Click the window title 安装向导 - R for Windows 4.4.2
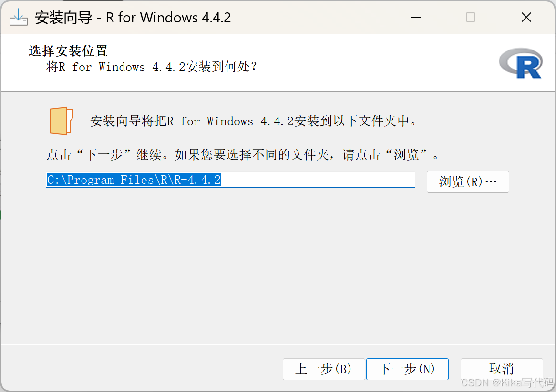Viewport: 556px width, 392px height. [133, 17]
